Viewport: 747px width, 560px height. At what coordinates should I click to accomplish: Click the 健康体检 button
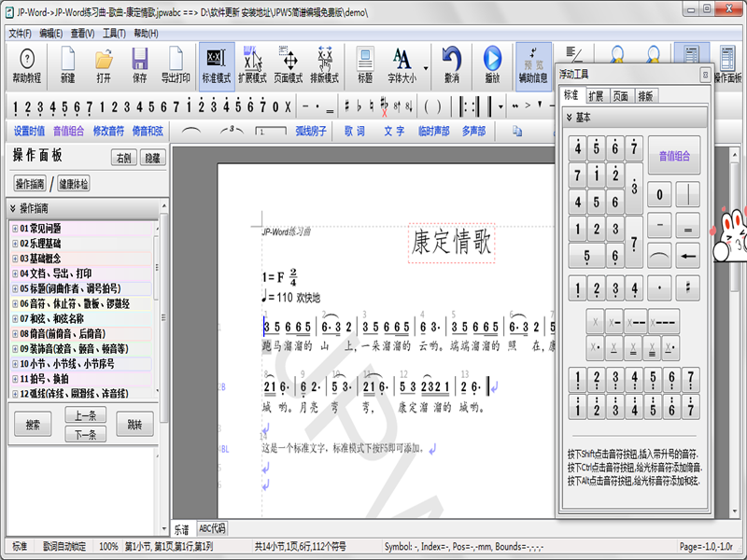74,184
